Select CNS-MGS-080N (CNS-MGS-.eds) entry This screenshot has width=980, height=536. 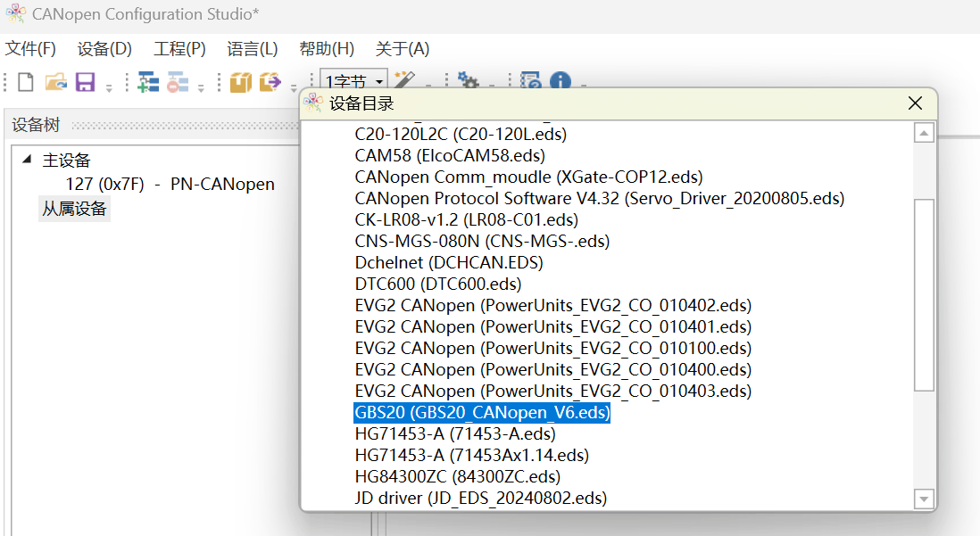coord(482,241)
